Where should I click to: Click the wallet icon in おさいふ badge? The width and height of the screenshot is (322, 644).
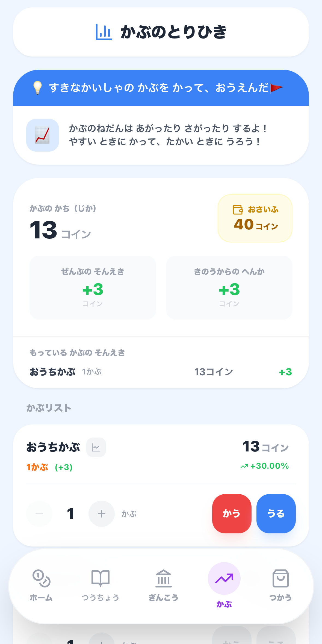[238, 210]
